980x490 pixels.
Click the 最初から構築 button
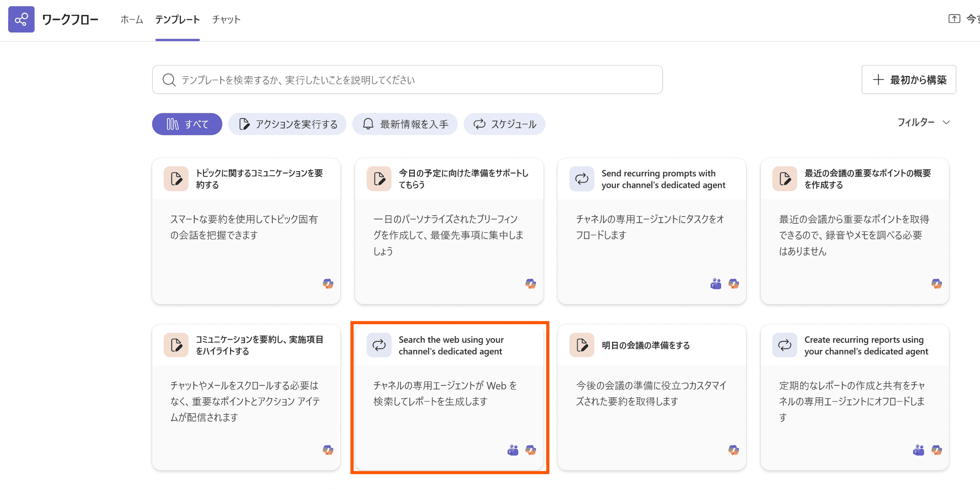[909, 80]
